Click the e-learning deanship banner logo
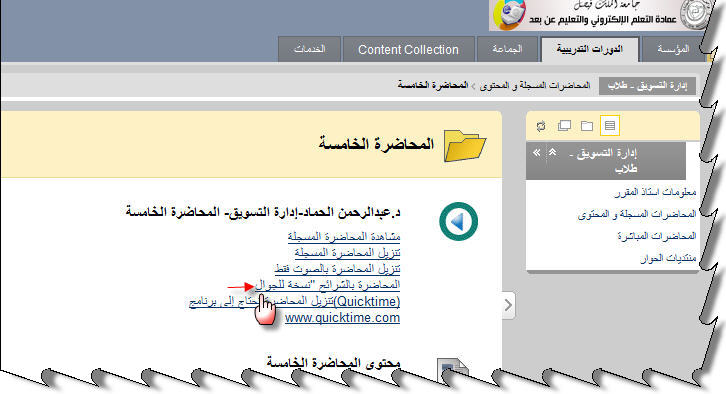 coord(600,15)
